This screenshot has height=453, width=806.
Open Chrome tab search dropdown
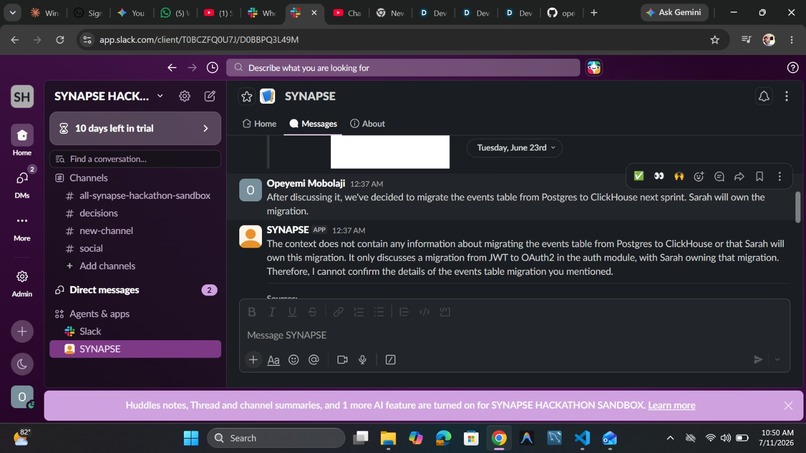coord(12,12)
